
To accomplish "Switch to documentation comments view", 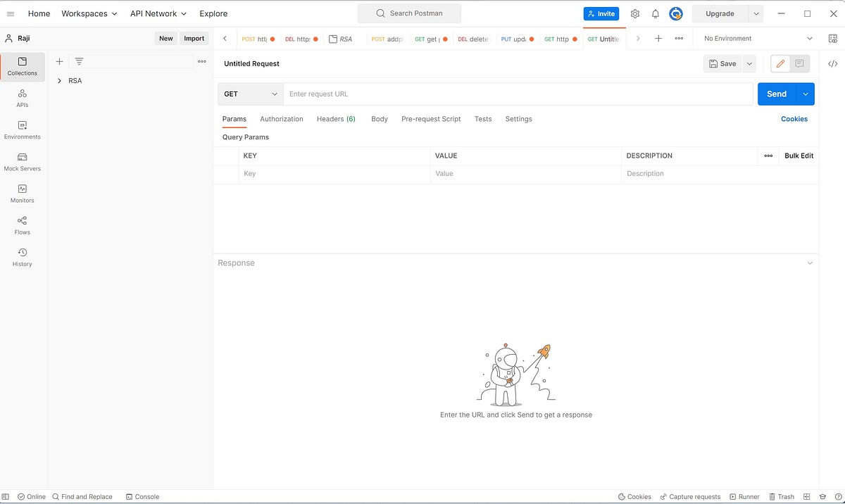I will click(799, 63).
